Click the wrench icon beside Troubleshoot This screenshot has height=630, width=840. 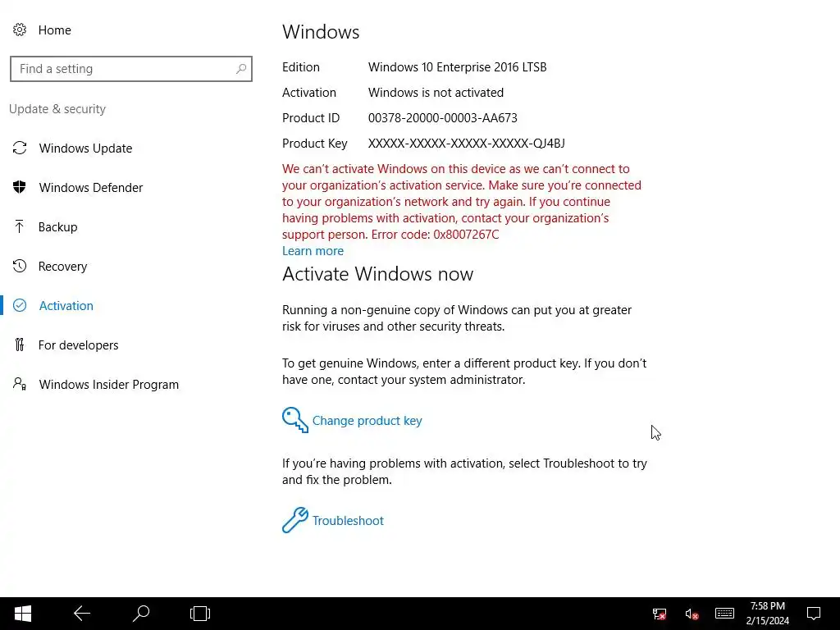[295, 520]
